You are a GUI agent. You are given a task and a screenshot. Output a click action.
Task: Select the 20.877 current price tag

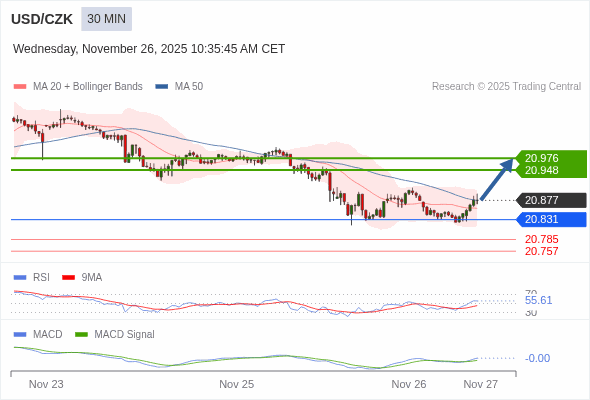point(552,200)
